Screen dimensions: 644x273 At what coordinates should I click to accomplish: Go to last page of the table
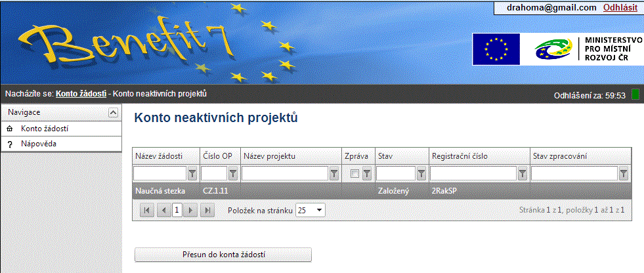(x=208, y=210)
